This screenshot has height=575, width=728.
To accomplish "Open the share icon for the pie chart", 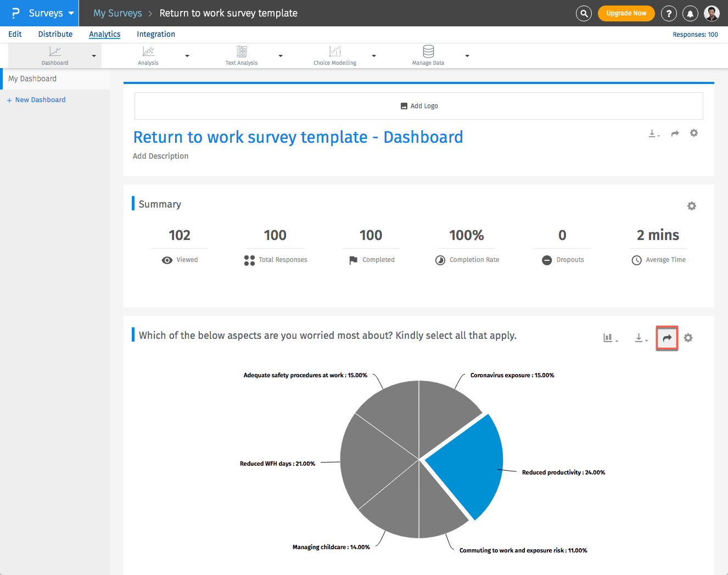I will 667,338.
